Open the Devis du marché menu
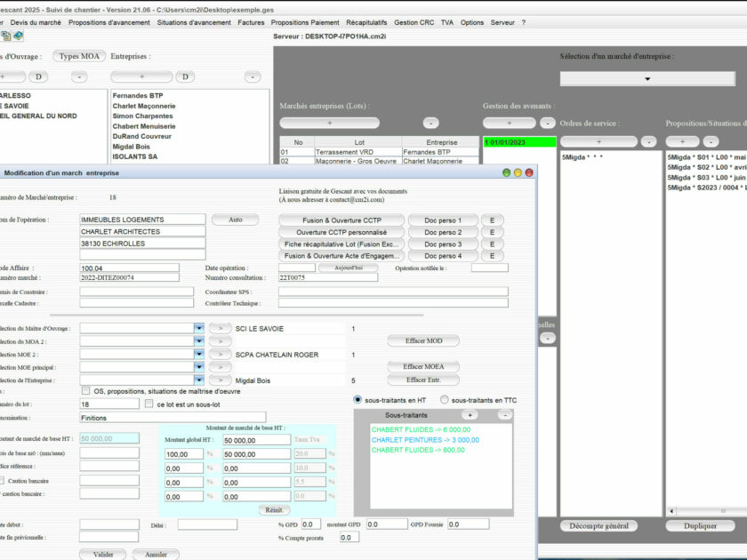 pyautogui.click(x=36, y=22)
